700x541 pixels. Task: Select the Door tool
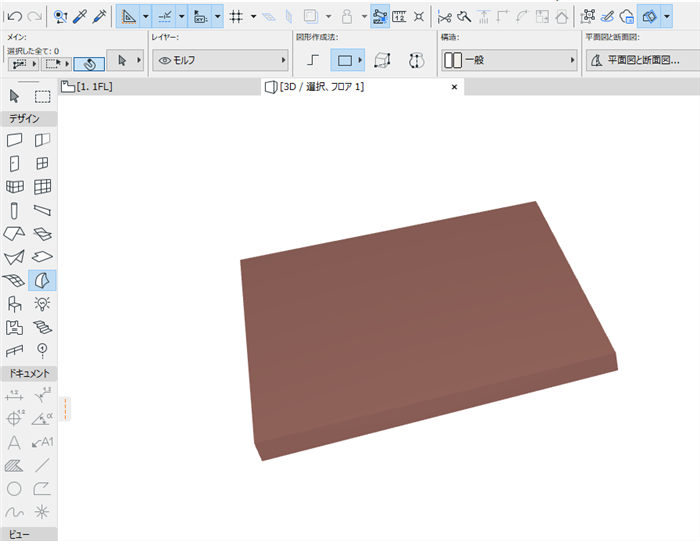pos(14,163)
